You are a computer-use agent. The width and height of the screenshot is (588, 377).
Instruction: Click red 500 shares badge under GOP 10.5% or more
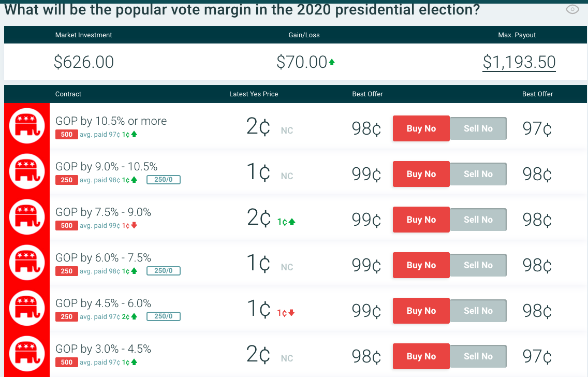pyautogui.click(x=66, y=135)
